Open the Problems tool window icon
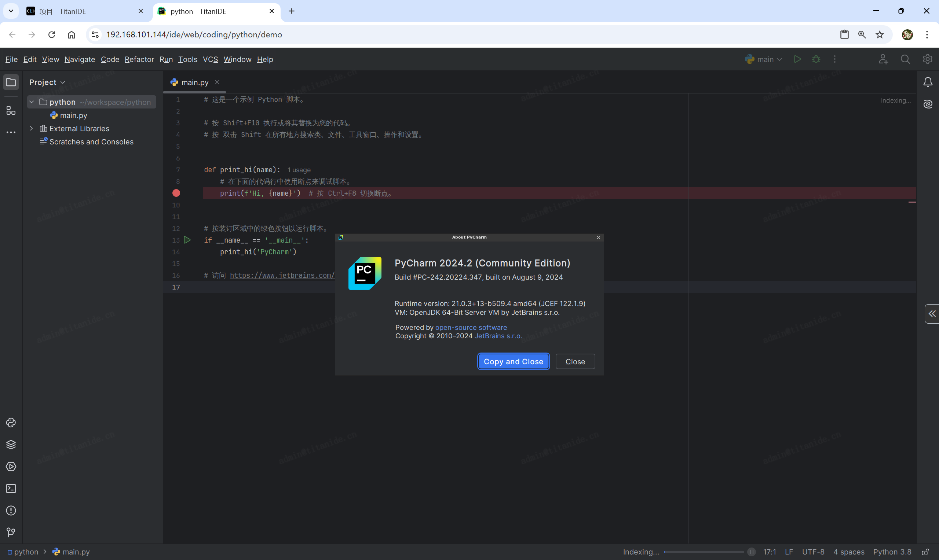The height and width of the screenshot is (560, 939). coord(11,511)
